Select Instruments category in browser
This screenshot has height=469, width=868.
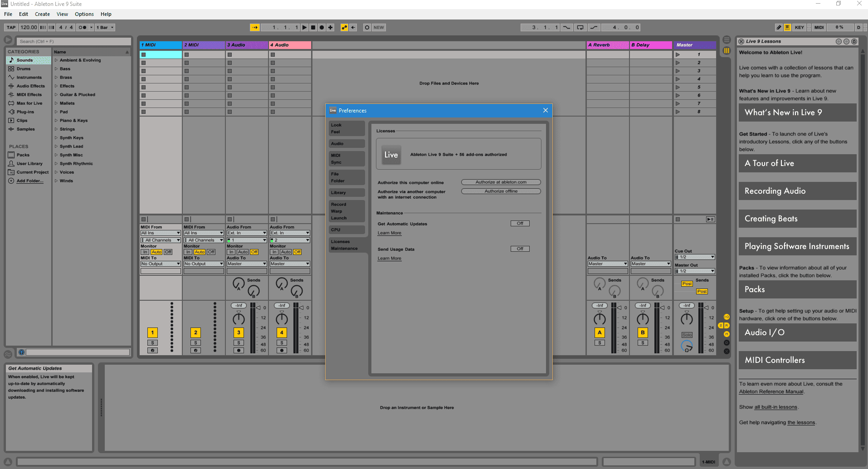tap(29, 78)
